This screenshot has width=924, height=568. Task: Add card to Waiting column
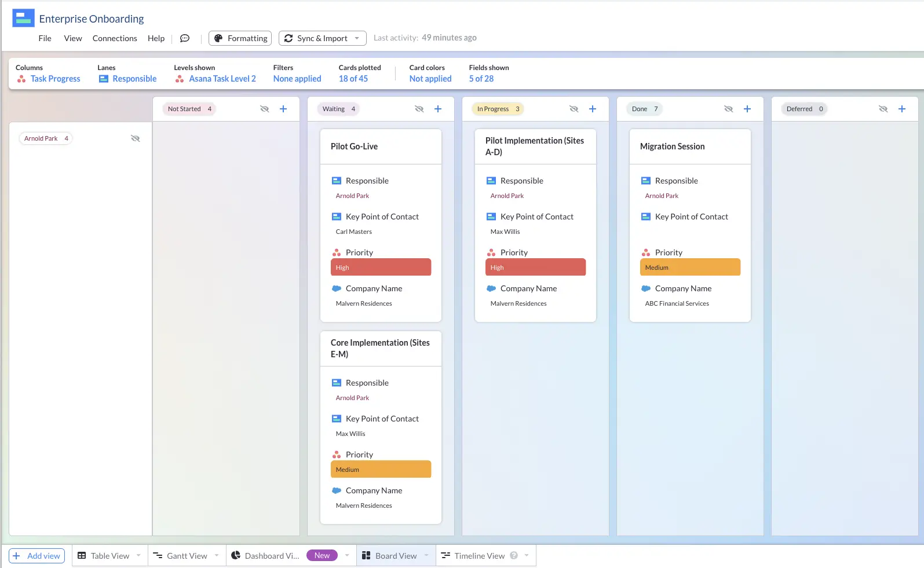pyautogui.click(x=438, y=109)
